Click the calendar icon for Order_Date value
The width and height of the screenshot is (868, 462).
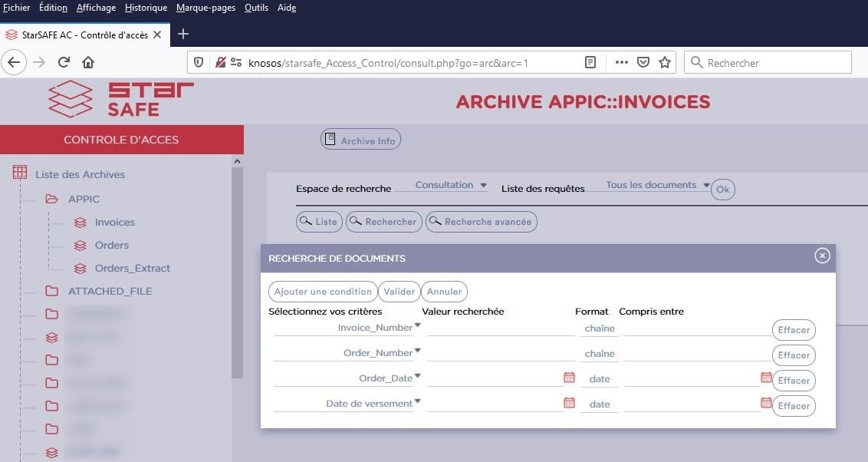(569, 378)
